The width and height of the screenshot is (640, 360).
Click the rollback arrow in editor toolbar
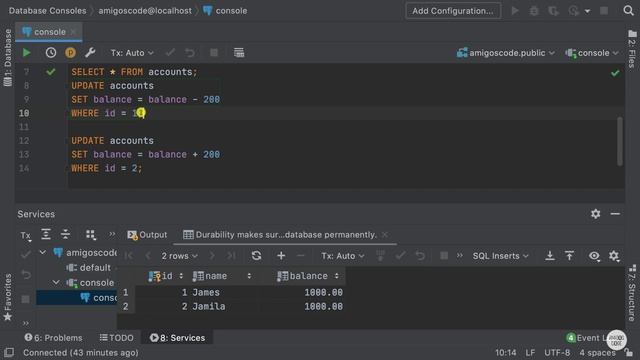tap(190, 53)
